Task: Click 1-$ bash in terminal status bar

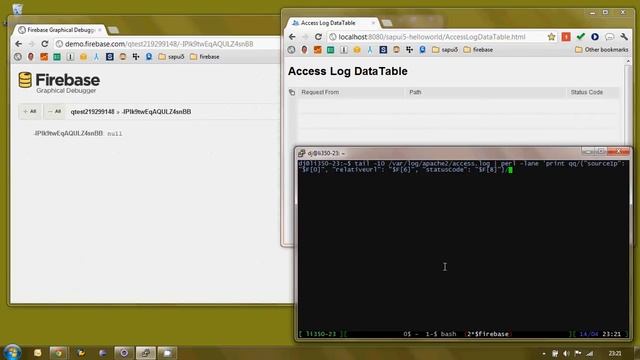Action: pos(441,334)
